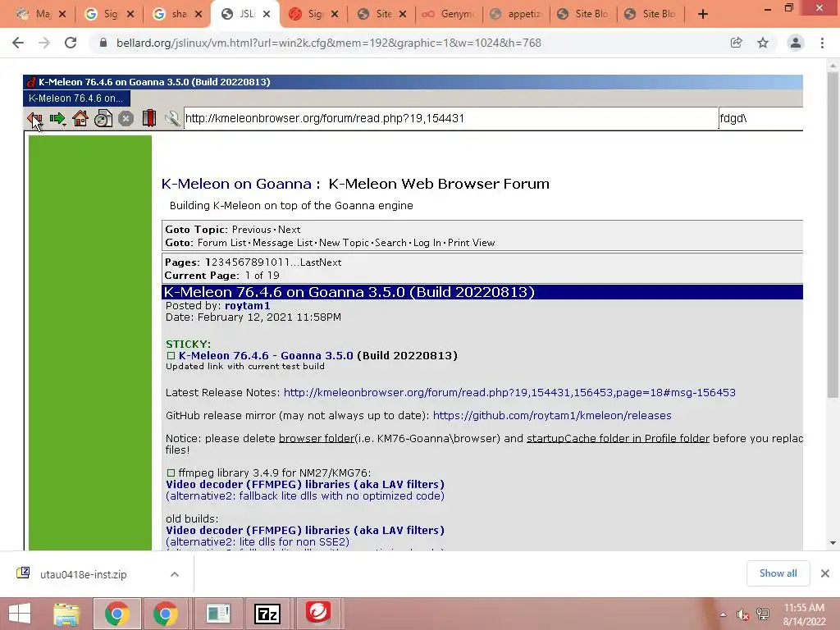The height and width of the screenshot is (630, 840).
Task: Expand utau0418e-inst.zip download options
Action: point(175,574)
